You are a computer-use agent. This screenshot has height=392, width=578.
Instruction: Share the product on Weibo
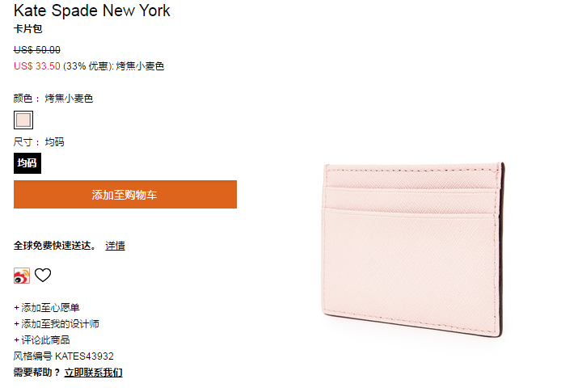tap(21, 276)
